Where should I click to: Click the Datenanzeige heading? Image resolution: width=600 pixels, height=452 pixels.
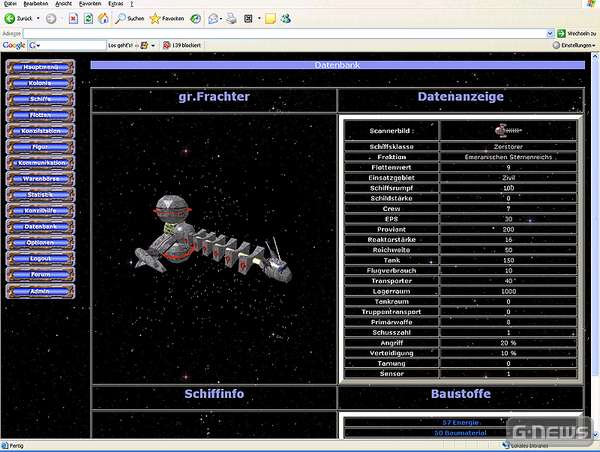click(461, 97)
